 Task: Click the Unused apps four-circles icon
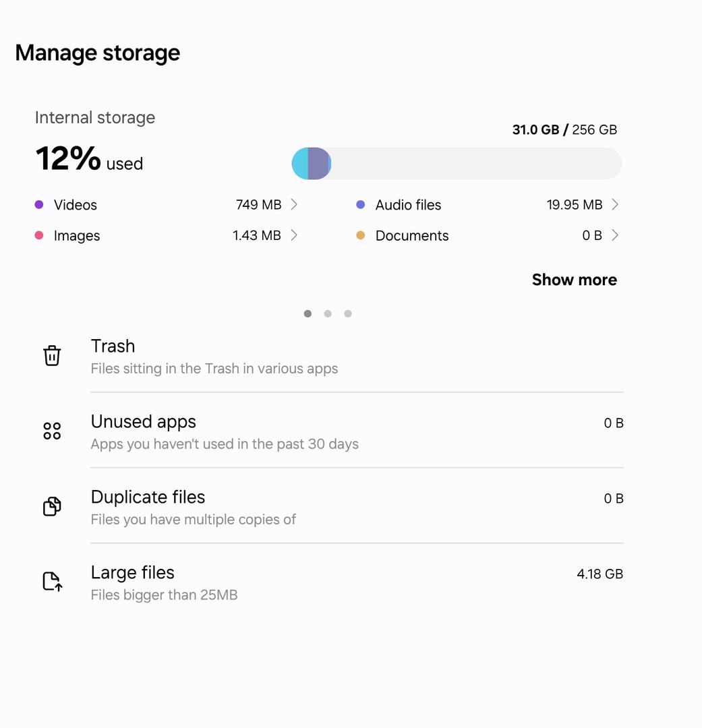coord(52,431)
